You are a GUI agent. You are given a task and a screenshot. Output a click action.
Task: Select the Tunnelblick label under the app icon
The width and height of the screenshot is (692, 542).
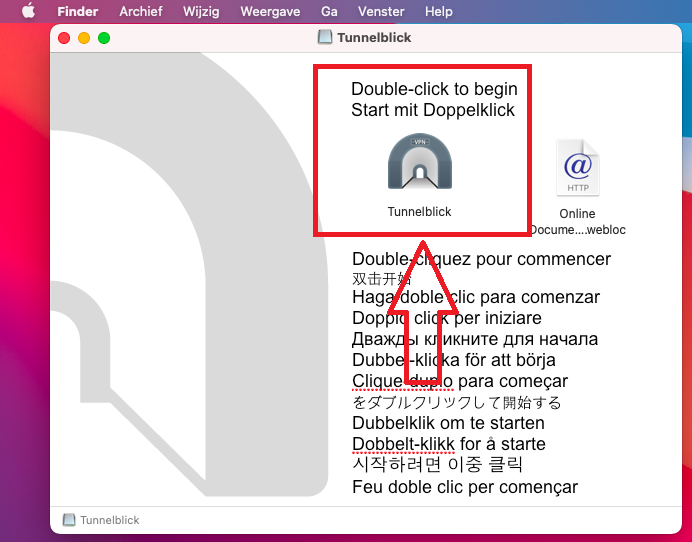coord(419,212)
